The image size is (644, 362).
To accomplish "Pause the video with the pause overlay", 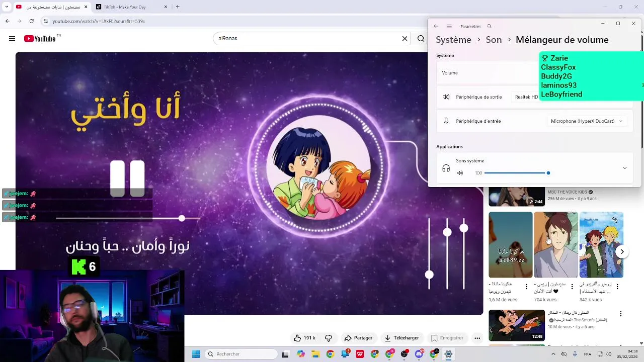I will tap(127, 178).
